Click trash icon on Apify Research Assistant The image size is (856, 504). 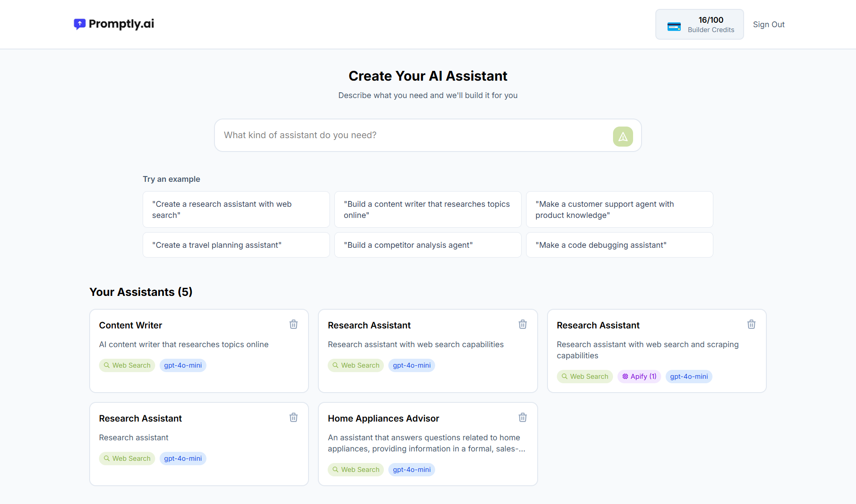751,324
